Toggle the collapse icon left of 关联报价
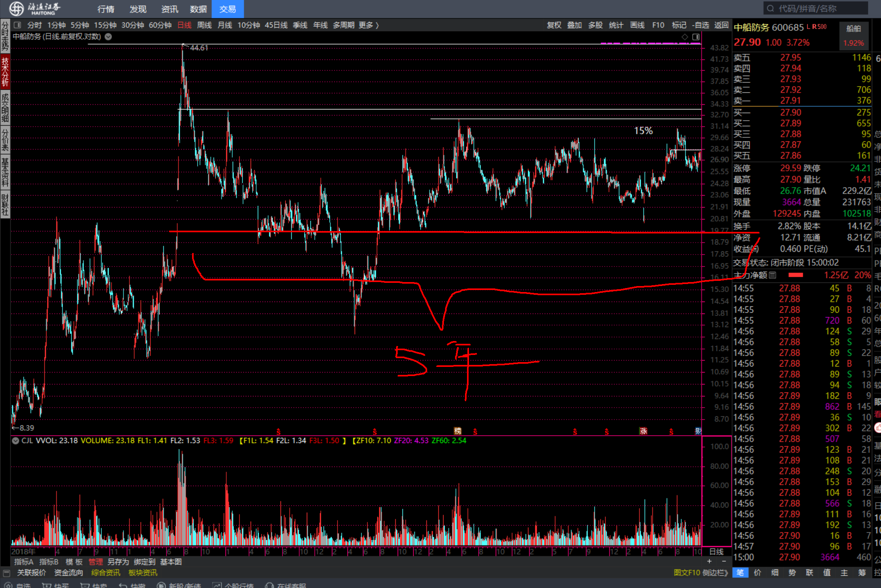The image size is (881, 588). click(x=6, y=573)
